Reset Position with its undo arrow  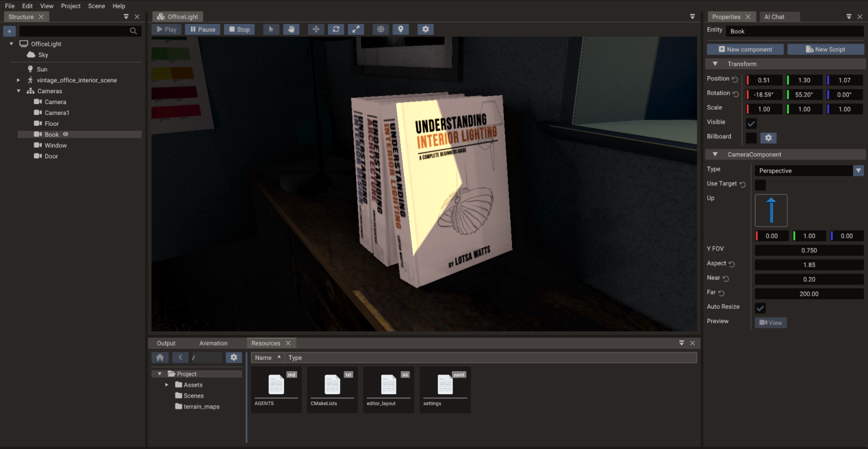pyautogui.click(x=735, y=80)
